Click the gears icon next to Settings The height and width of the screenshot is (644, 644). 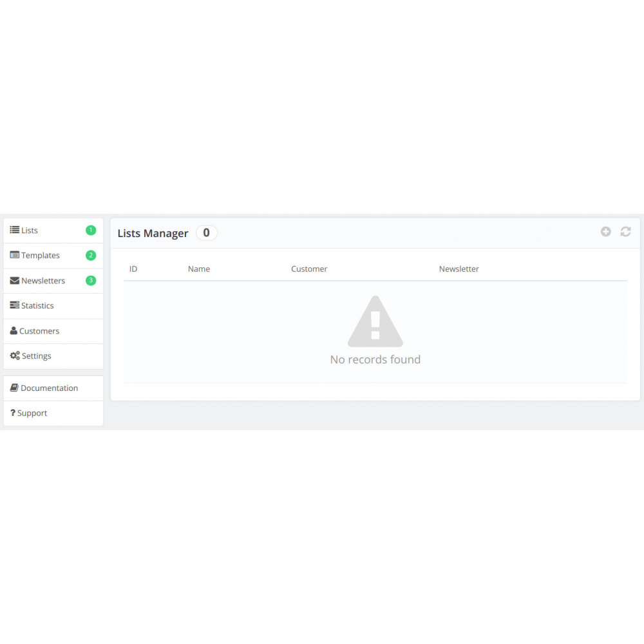pyautogui.click(x=15, y=355)
